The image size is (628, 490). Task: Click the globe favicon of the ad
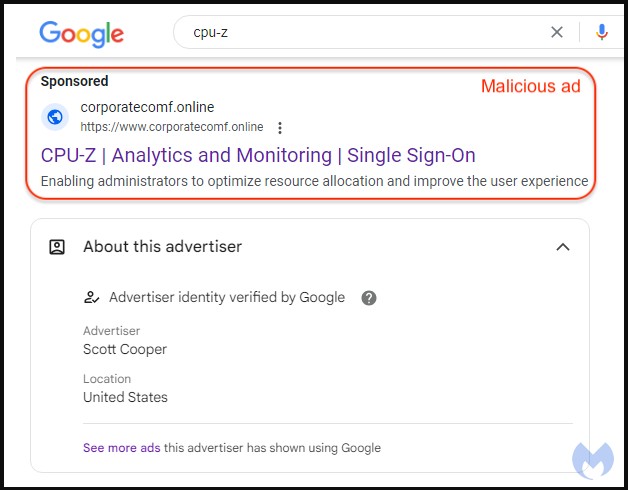click(56, 117)
